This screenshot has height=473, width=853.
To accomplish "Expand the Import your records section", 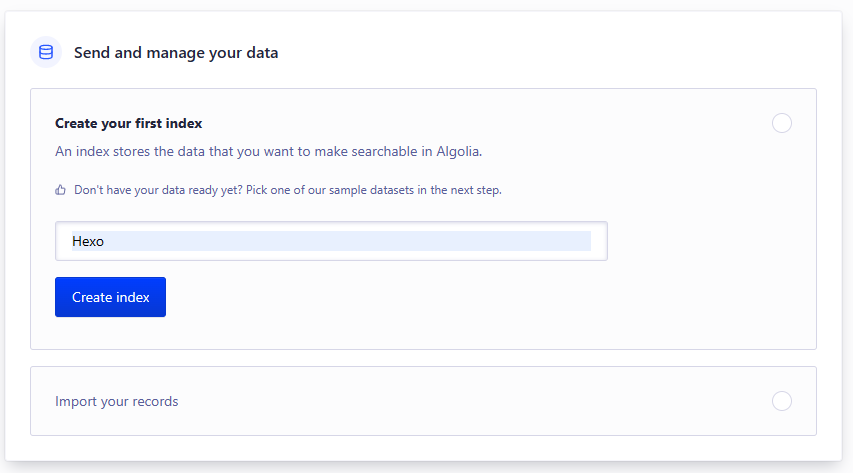I will tap(117, 401).
